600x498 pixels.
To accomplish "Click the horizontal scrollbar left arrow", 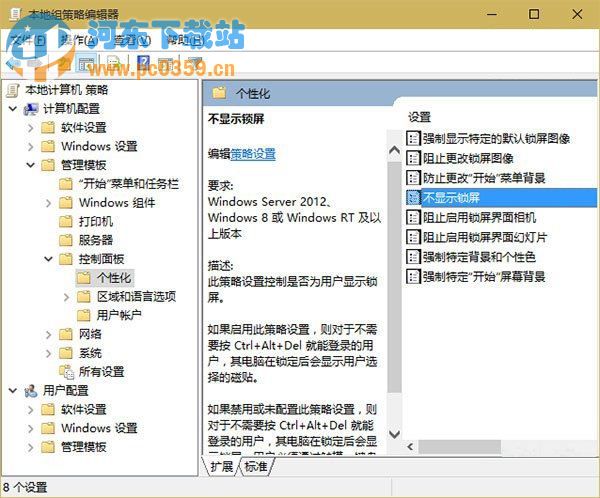I will [x=410, y=447].
